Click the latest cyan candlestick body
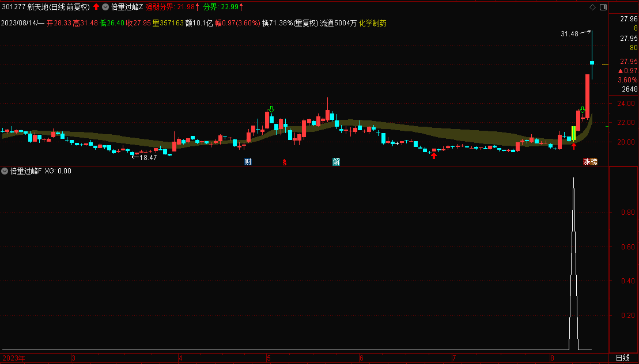 click(x=592, y=63)
